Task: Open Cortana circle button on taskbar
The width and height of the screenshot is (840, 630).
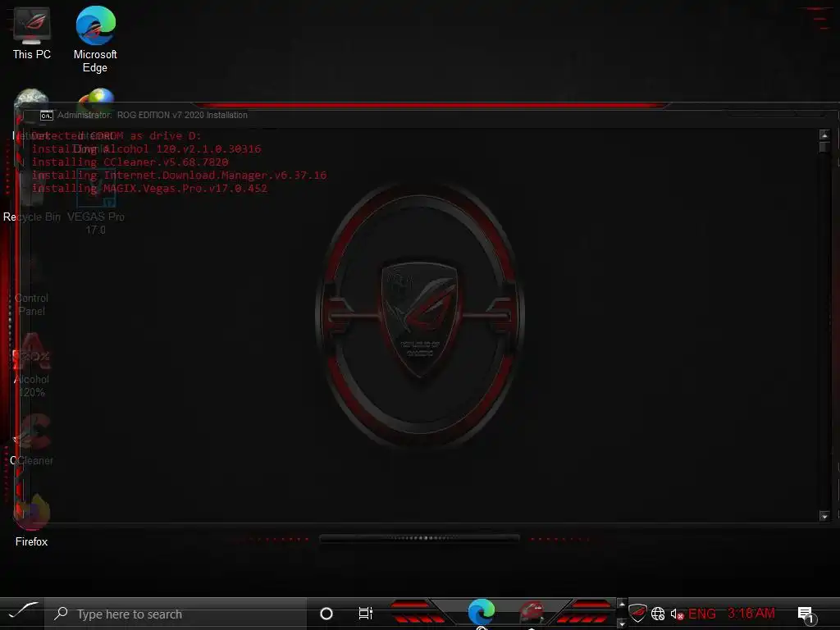Action: 326,614
